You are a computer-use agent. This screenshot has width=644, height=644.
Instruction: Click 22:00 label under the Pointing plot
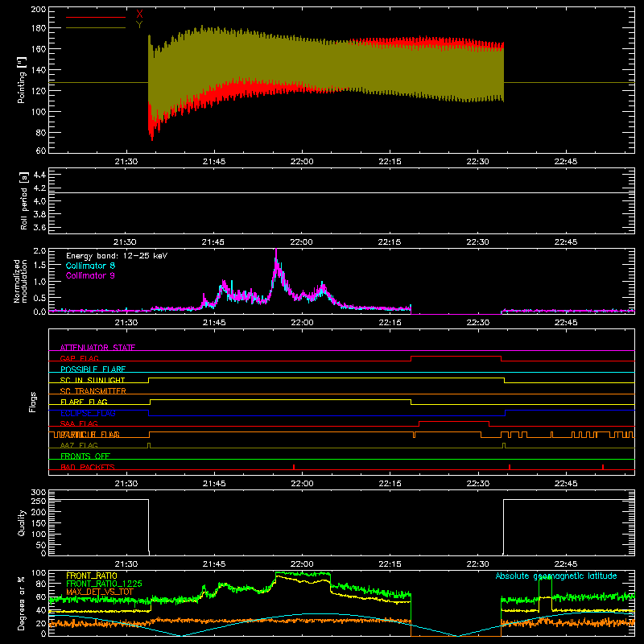302,162
